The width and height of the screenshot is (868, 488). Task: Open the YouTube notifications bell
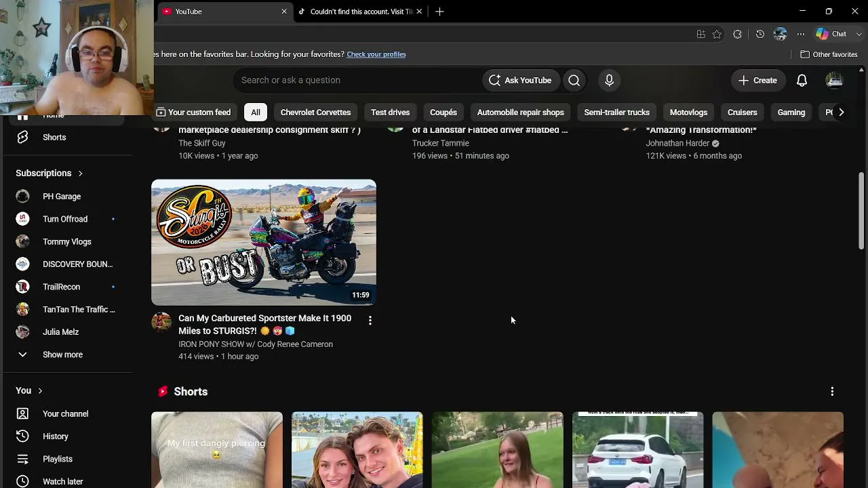tap(802, 80)
